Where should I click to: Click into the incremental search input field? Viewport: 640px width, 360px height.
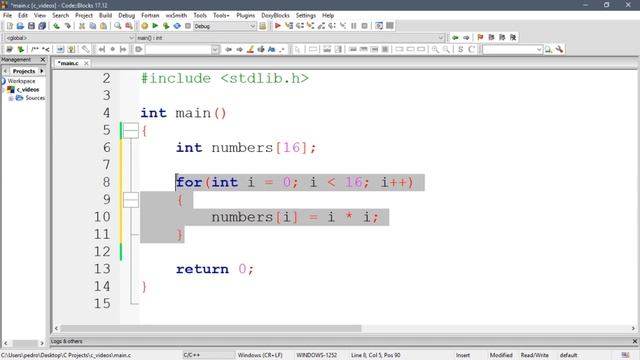click(178, 49)
